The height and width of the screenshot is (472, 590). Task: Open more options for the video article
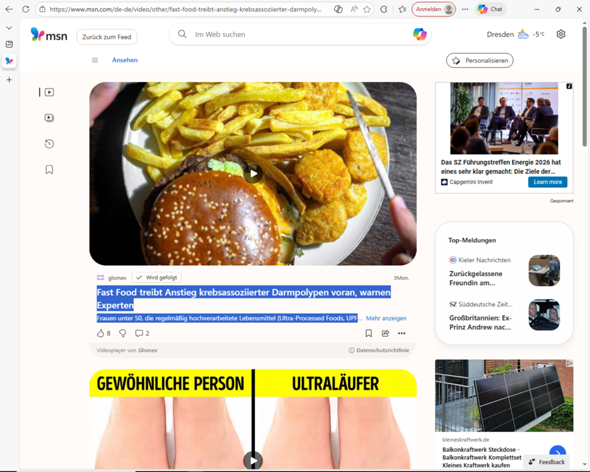point(402,333)
